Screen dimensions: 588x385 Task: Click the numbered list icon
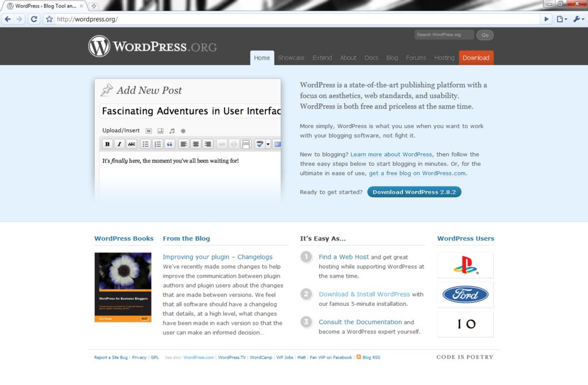[157, 144]
